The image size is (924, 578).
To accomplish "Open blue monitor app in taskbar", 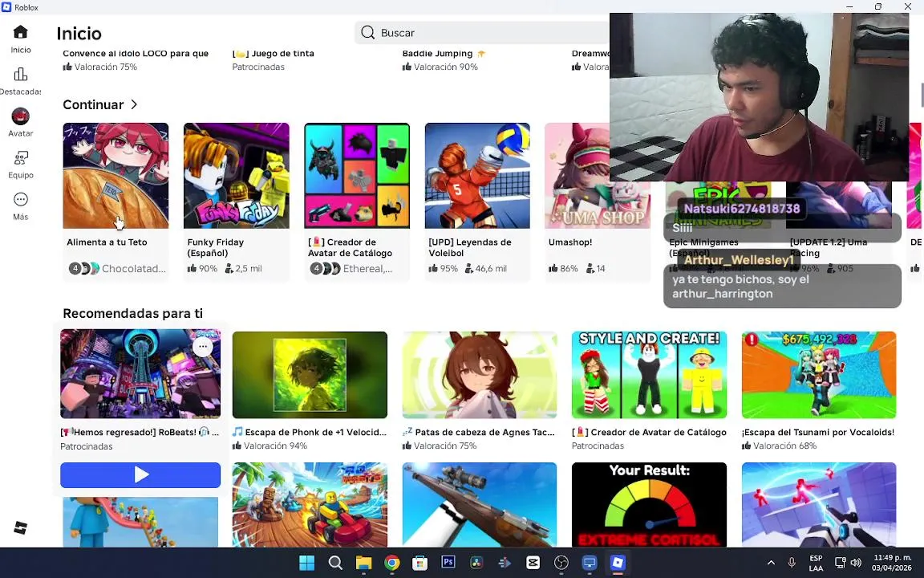I will click(x=590, y=563).
